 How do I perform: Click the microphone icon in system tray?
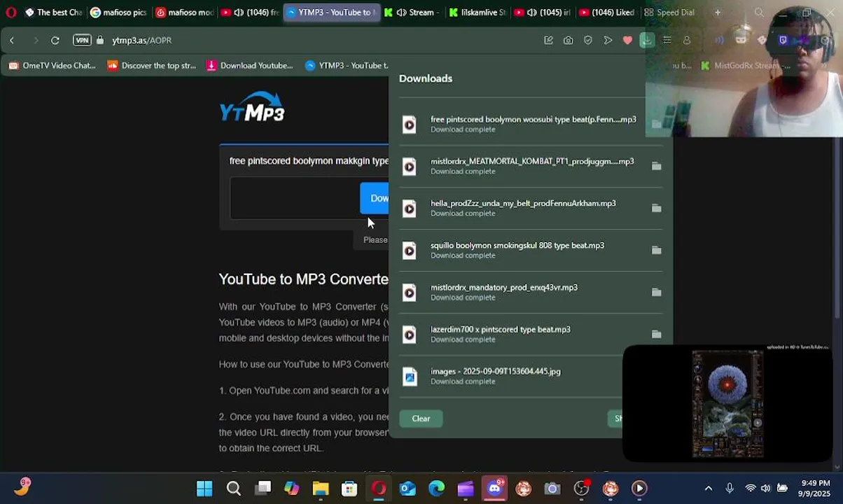coord(730,489)
